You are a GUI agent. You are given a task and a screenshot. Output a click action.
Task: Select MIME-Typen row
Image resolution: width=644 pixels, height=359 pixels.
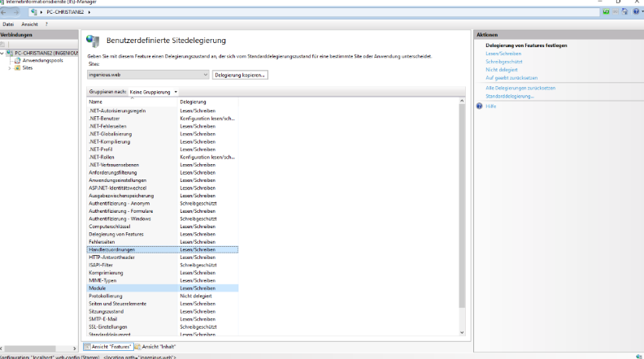point(163,281)
